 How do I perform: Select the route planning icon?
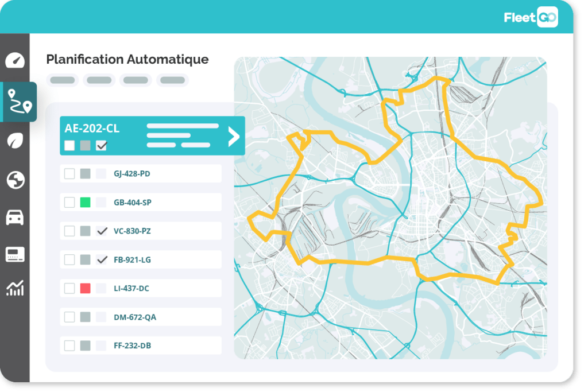tap(20, 102)
